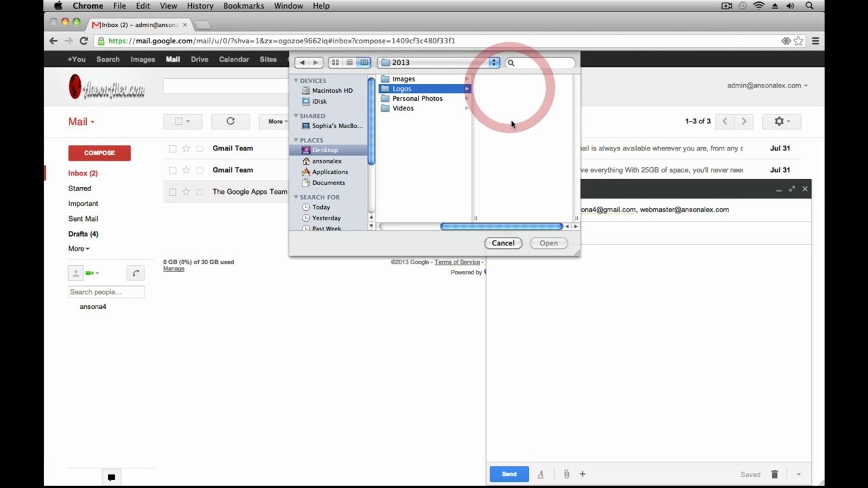Collapse the PLACES section
The image size is (868, 488).
point(296,140)
